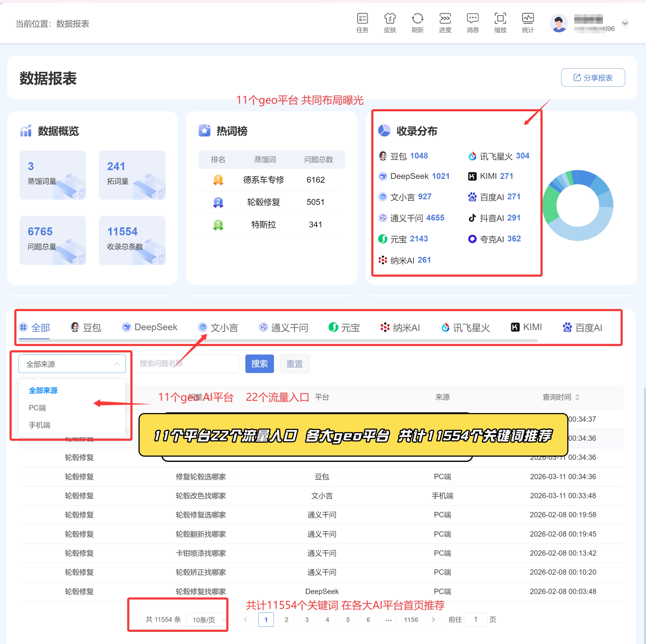Screen dimensions: 646x644
Task: Sort by 查询时间 column arrows
Action: coord(577,397)
